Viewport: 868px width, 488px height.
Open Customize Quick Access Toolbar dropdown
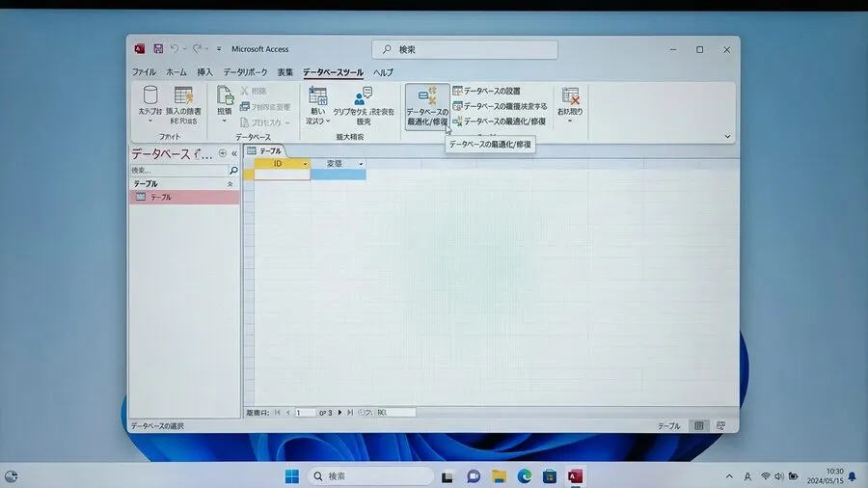[219, 48]
